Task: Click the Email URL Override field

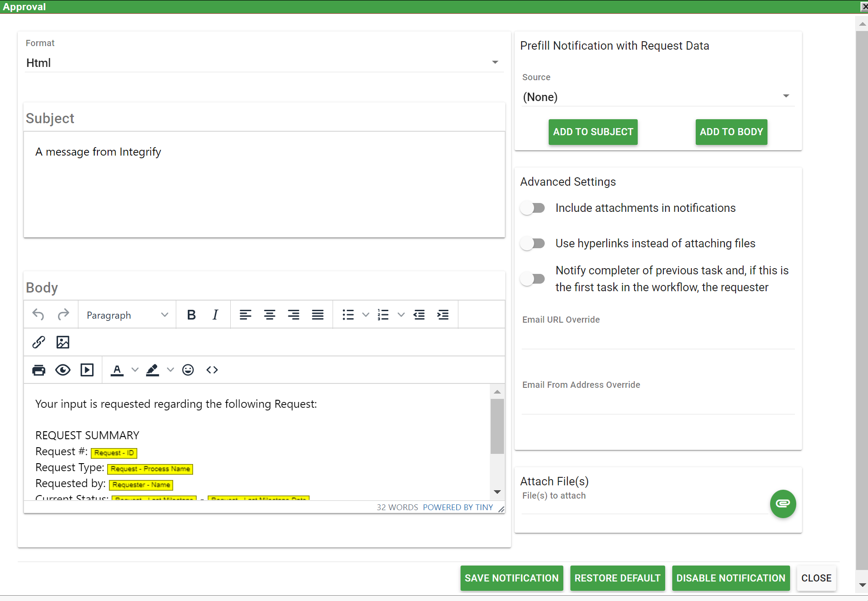Action: coord(657,339)
